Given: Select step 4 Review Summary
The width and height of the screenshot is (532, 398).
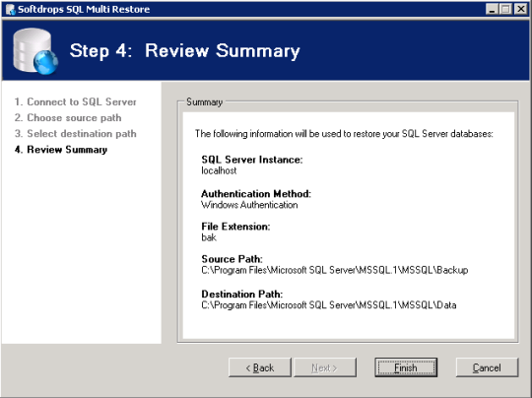Looking at the screenshot, I should pos(61,150).
